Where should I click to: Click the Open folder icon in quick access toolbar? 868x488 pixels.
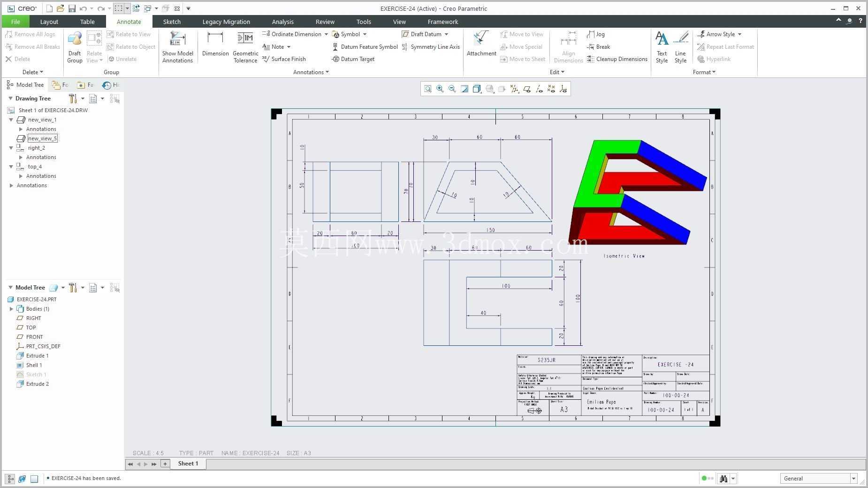click(61, 8)
